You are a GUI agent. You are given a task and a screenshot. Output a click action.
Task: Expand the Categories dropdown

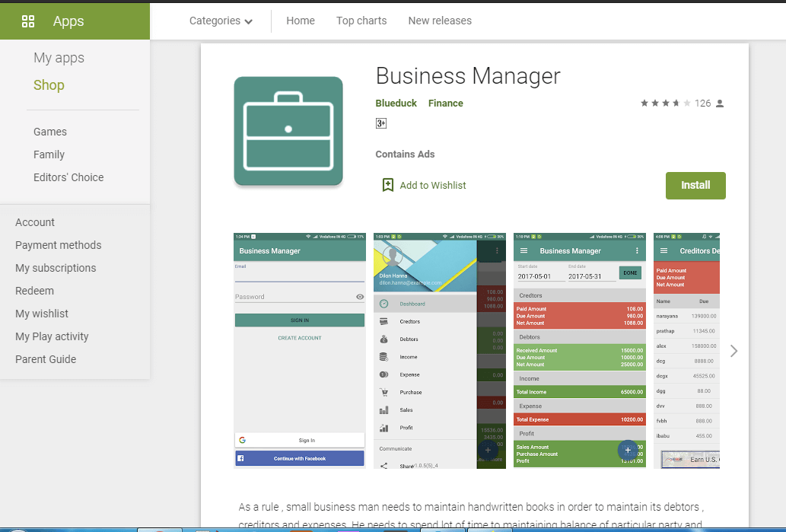point(221,21)
